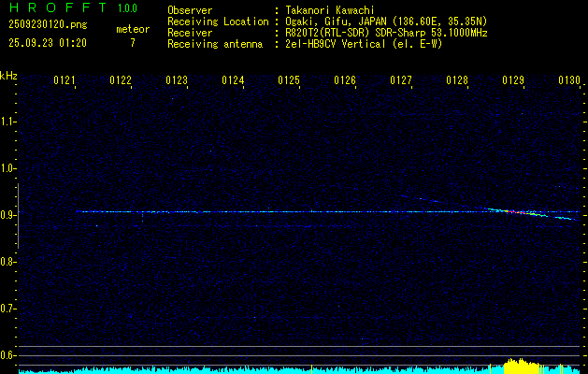Screen dimensions: 588x374
Task: Click the red peak of meteor echo
Action: (x=519, y=212)
